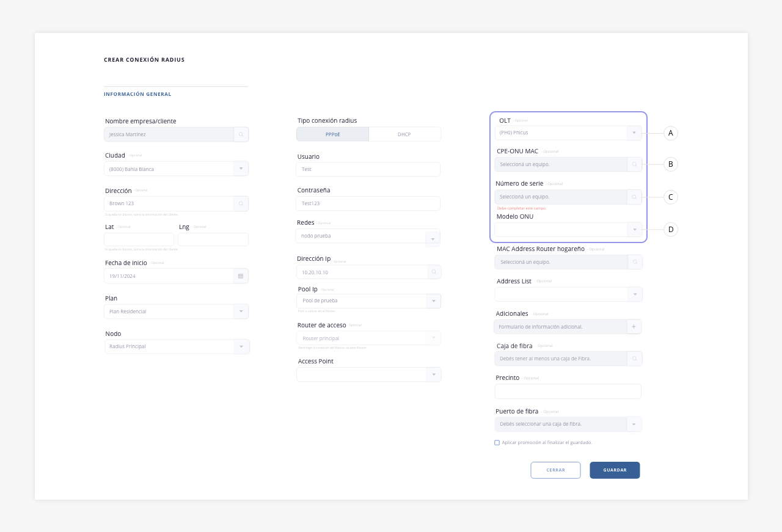This screenshot has width=782, height=532.
Task: Open calendar icon for Fecha de inicio
Action: click(x=241, y=276)
